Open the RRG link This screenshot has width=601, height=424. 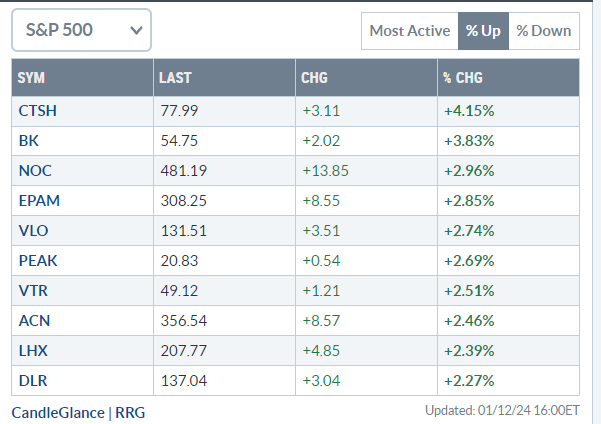point(131,411)
